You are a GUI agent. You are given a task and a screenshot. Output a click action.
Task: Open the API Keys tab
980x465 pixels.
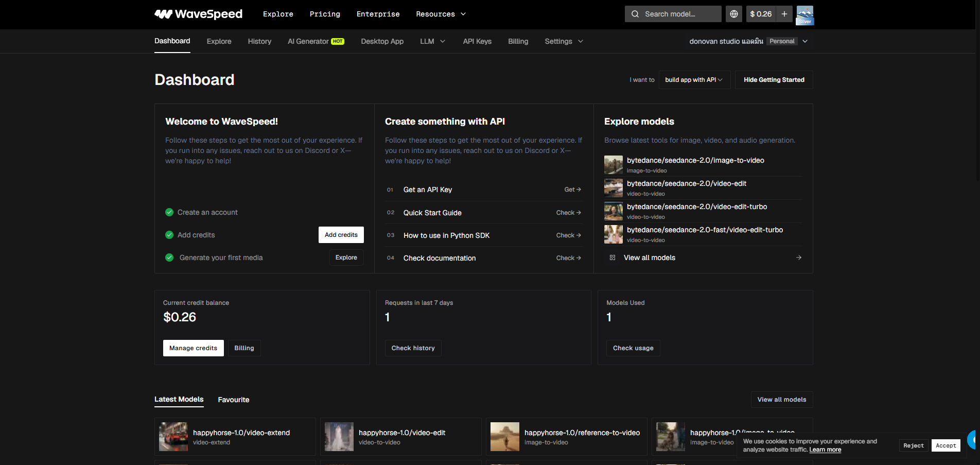[x=477, y=41]
